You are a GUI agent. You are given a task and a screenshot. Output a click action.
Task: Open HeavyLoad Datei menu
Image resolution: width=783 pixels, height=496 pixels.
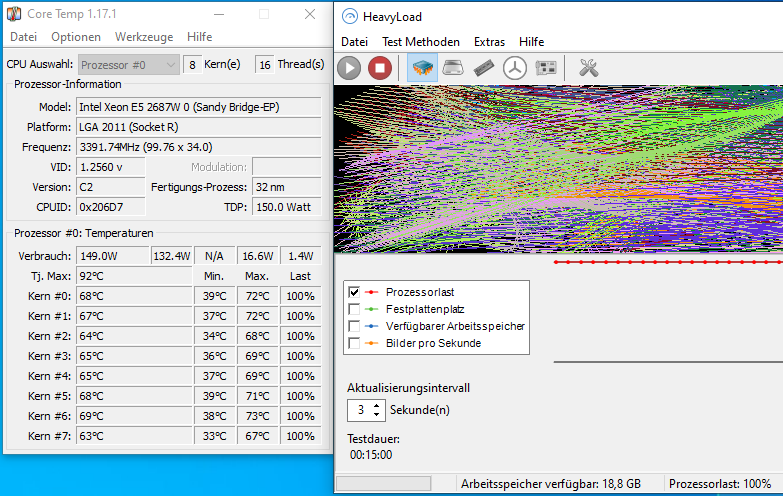(x=355, y=42)
